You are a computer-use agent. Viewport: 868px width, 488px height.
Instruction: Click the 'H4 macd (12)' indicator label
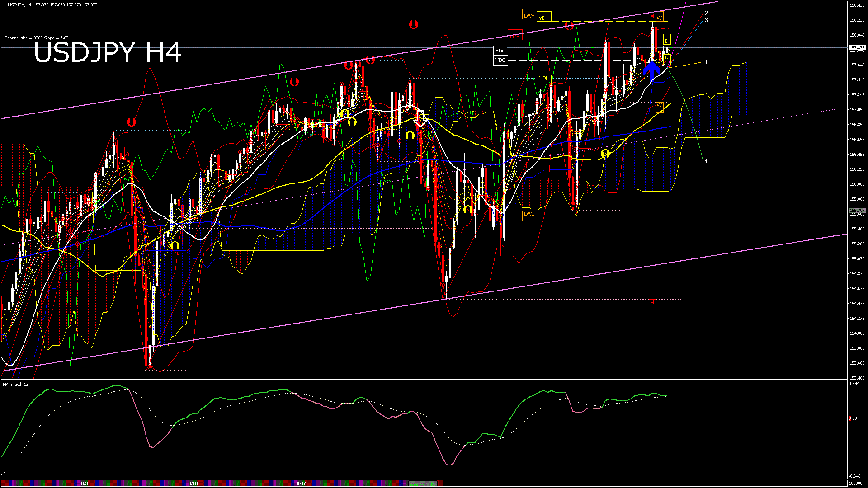pos(16,385)
